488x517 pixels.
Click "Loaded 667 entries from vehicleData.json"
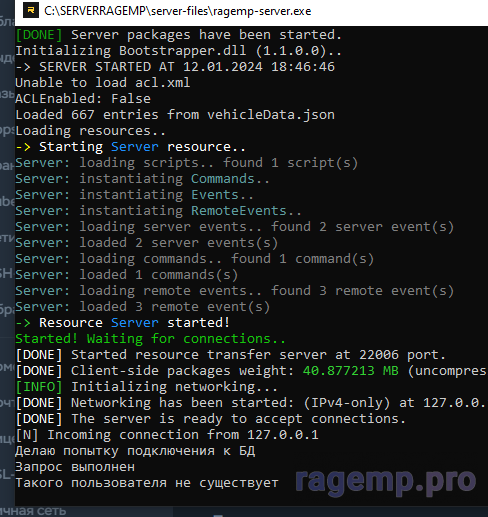coord(175,115)
